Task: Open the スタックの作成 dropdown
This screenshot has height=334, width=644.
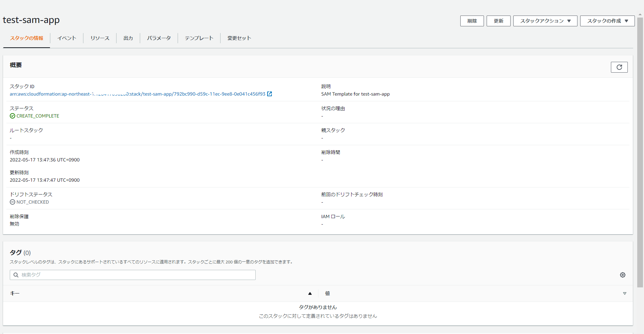Action: click(607, 21)
